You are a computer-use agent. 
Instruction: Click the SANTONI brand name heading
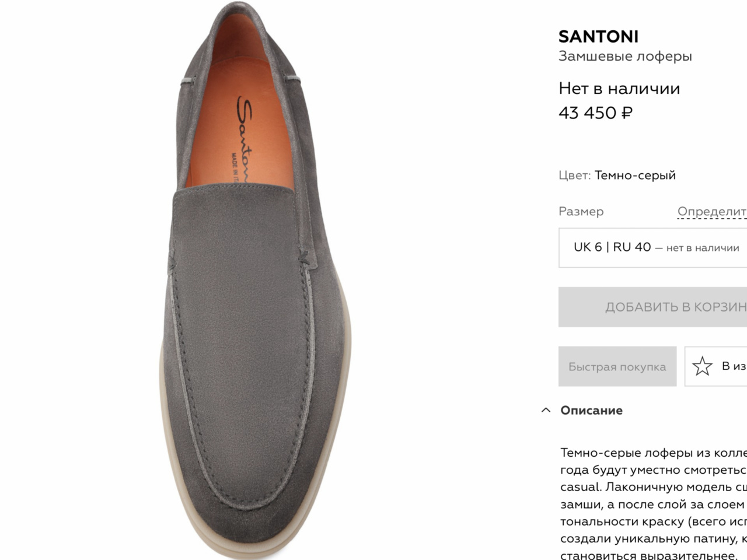coord(598,37)
